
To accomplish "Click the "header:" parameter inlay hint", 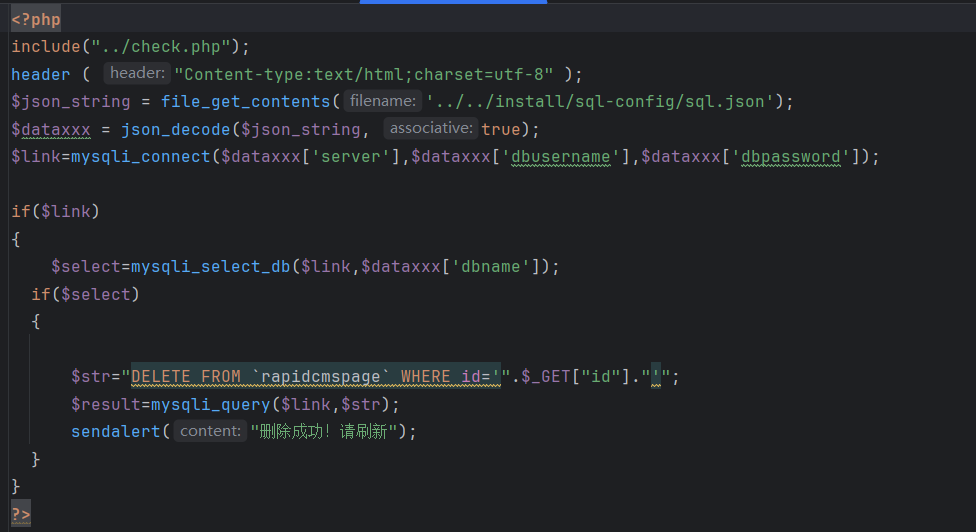I will click(137, 74).
